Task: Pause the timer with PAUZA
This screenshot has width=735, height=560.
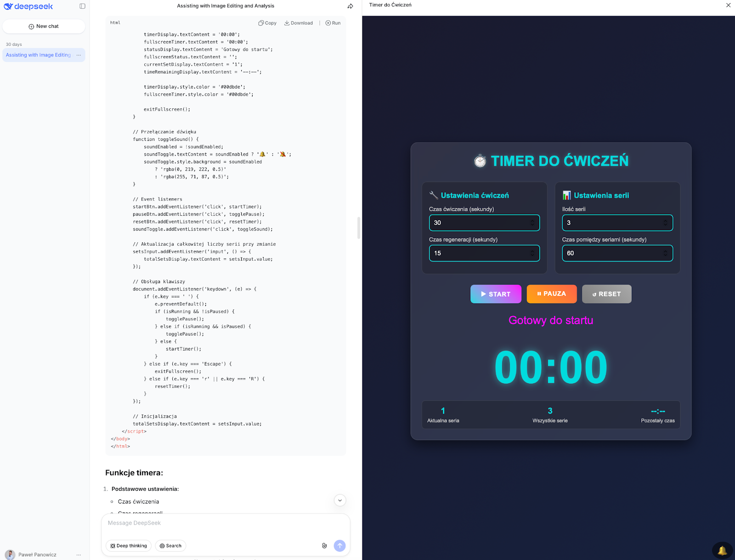Action: coord(552,294)
